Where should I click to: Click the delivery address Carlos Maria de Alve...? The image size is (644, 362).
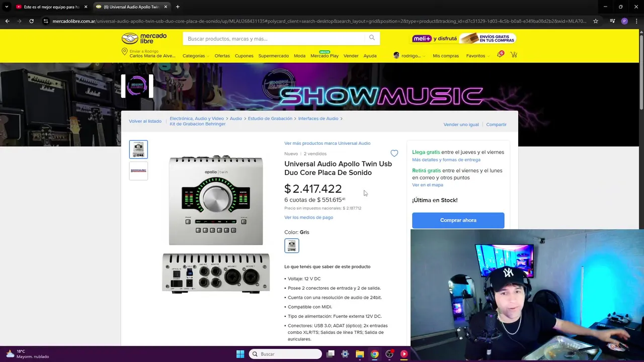point(152,56)
